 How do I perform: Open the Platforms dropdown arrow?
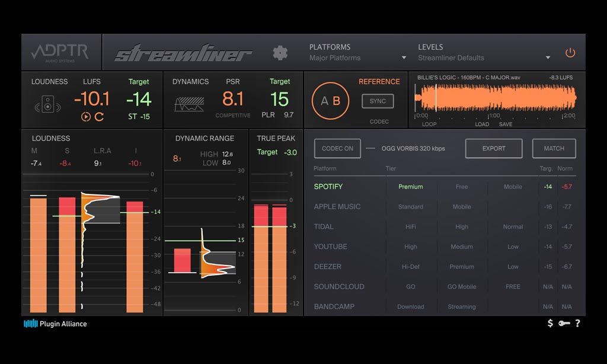(404, 58)
